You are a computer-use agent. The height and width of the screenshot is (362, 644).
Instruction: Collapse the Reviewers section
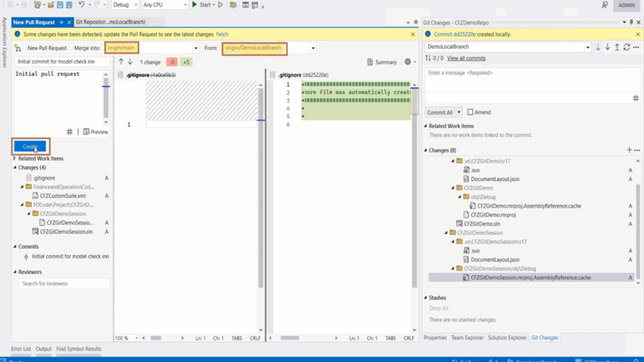click(x=15, y=272)
